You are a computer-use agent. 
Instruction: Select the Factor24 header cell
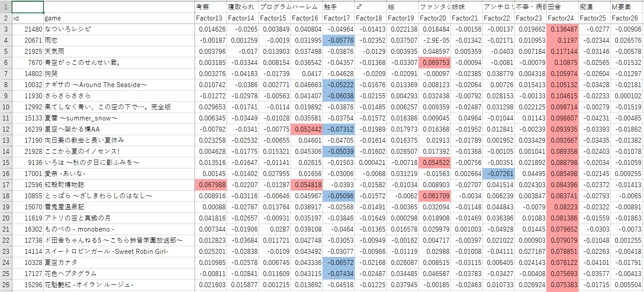coord(562,18)
